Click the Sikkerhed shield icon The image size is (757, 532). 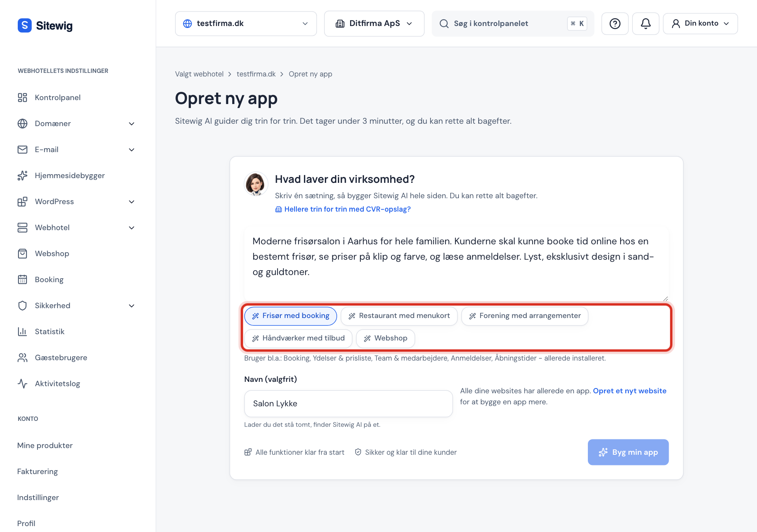[x=22, y=305]
